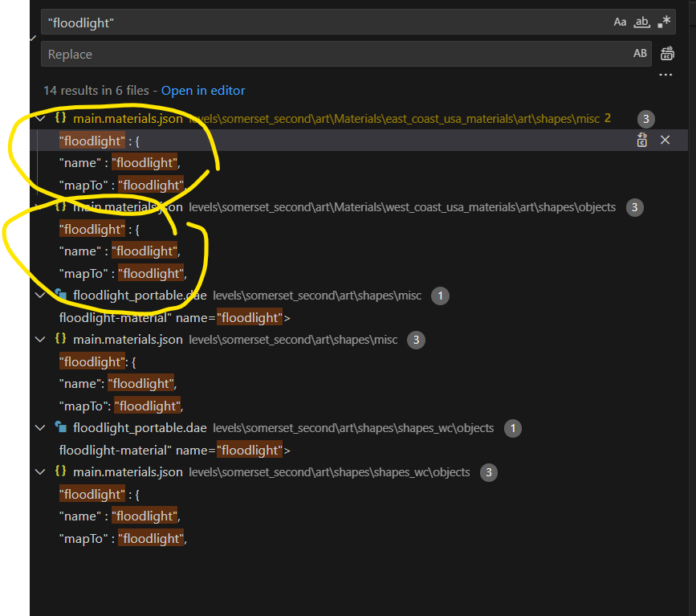The image size is (696, 616).
Task: Toggle Use Regular Expression option
Action: (664, 22)
